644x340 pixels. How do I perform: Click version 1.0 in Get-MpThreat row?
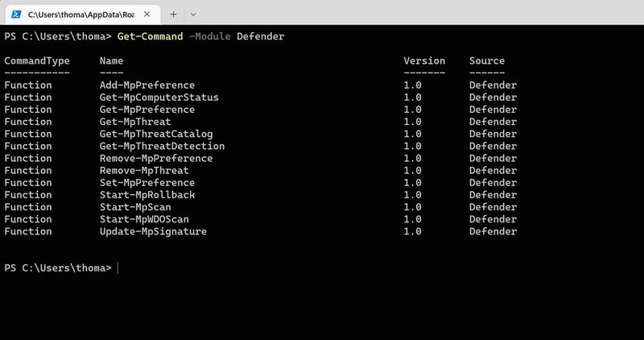[412, 122]
